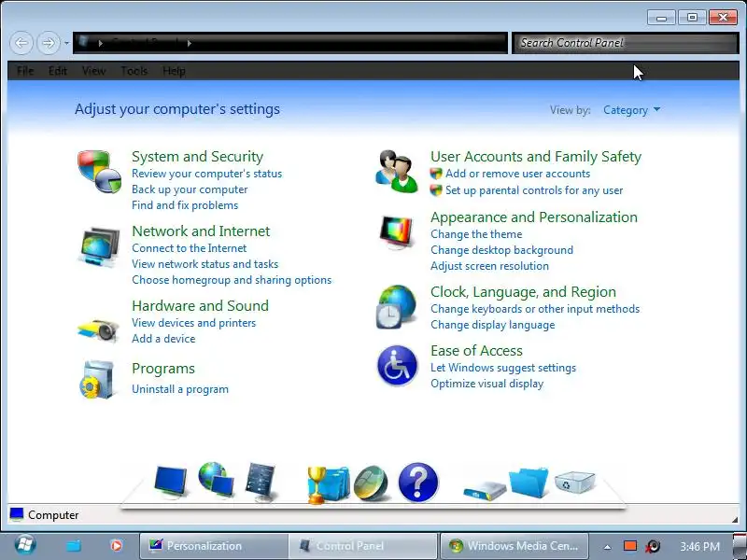The image size is (747, 560).
Task: Click the shield icon beside Set up parental controls
Action: (x=436, y=190)
